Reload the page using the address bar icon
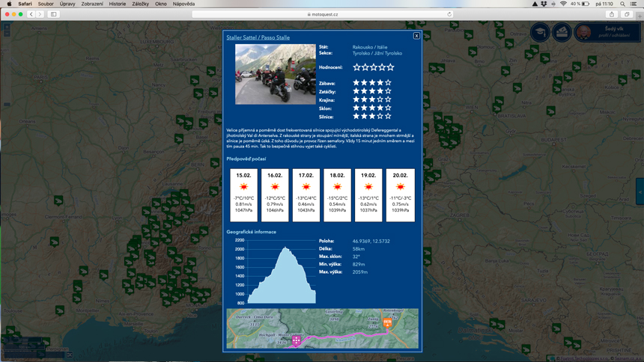This screenshot has height=362, width=644. pyautogui.click(x=449, y=14)
